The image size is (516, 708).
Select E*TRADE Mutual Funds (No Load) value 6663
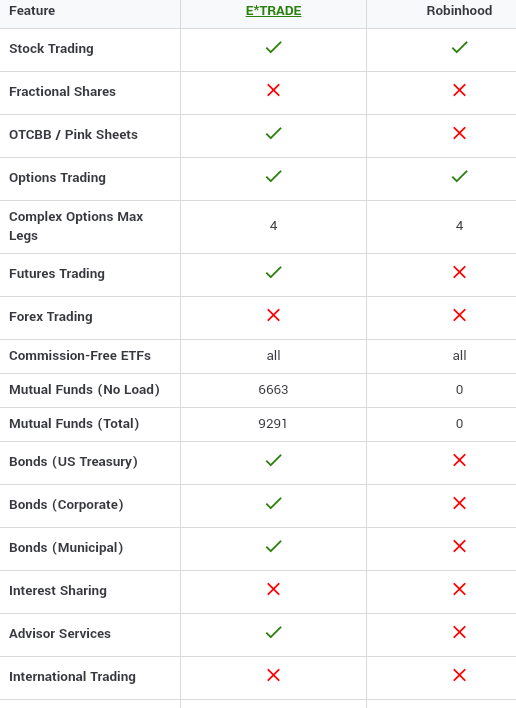[273, 390]
